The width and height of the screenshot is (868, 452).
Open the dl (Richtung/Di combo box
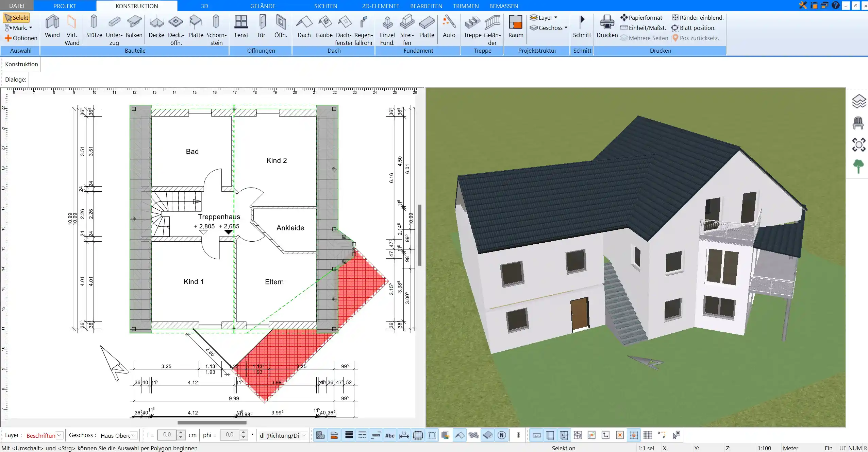(x=283, y=435)
